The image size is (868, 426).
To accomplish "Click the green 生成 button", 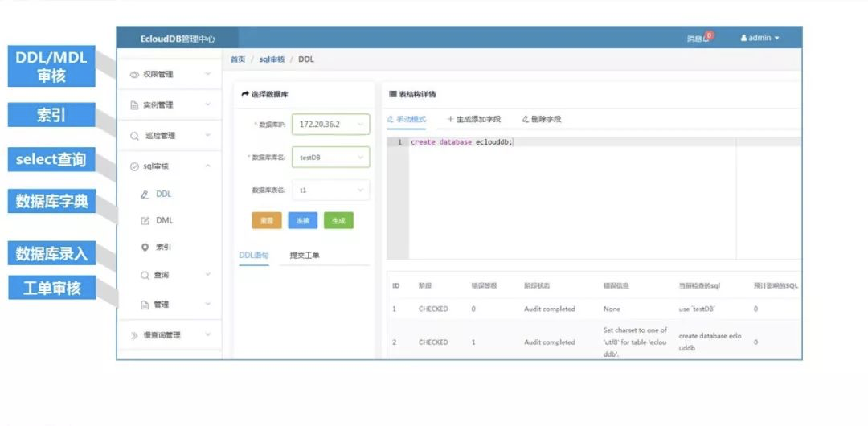I will (x=339, y=220).
